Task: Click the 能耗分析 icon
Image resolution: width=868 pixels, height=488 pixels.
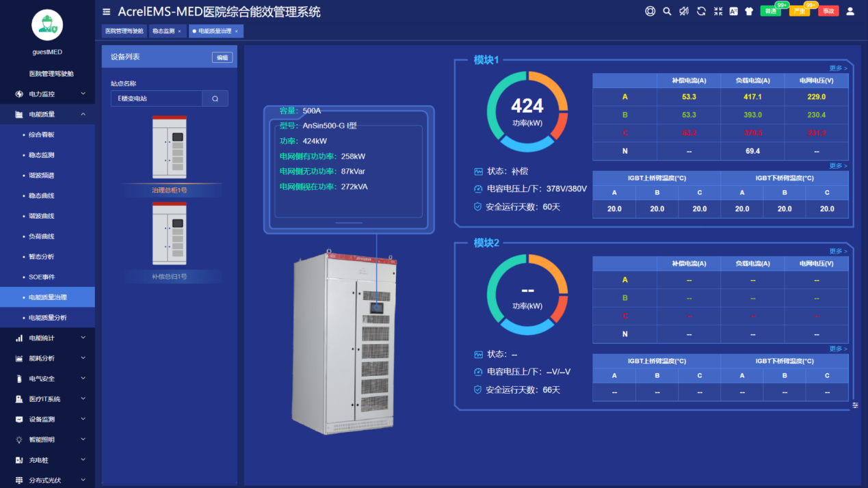Action: pyautogui.click(x=18, y=358)
